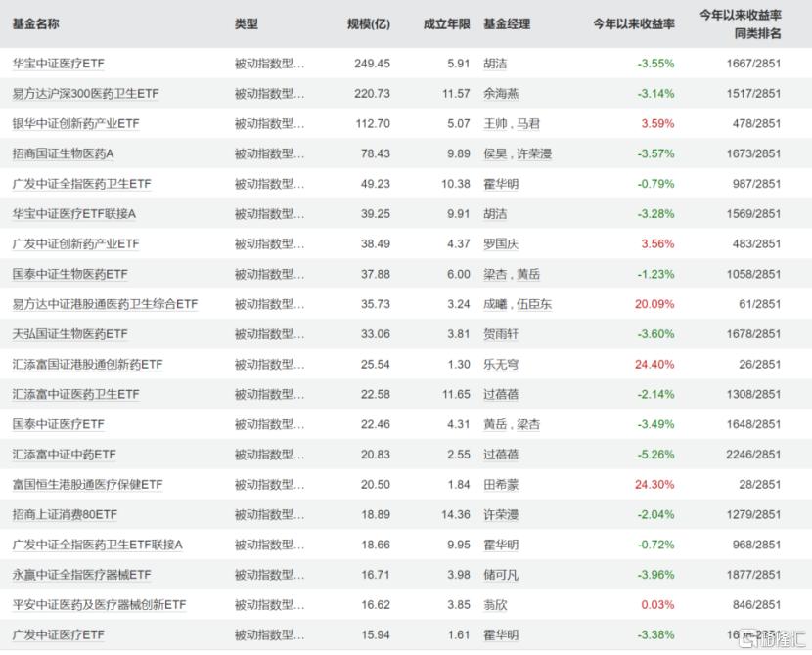
Task: Open the 天弘国证生物医药ETF fund link
Action: coord(69,334)
